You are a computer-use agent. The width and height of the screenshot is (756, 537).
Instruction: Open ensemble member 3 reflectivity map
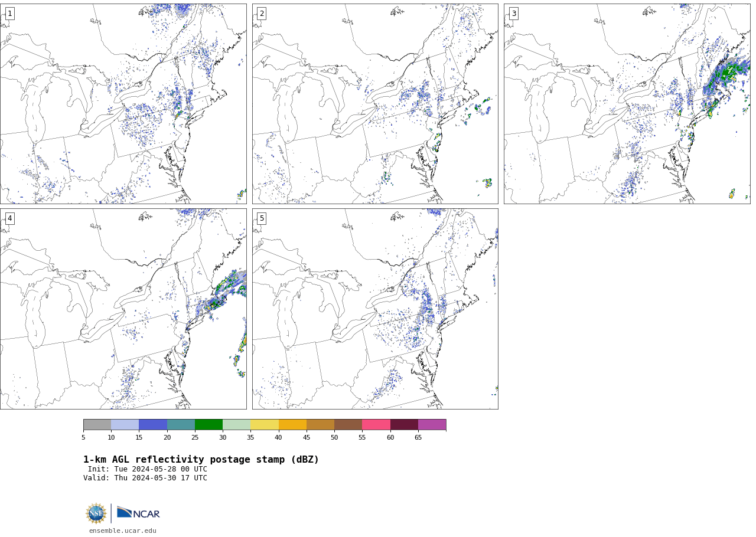tap(627, 104)
